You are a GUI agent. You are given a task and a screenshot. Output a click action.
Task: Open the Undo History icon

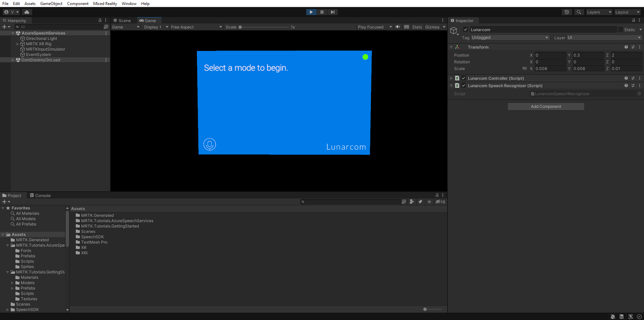[567, 12]
